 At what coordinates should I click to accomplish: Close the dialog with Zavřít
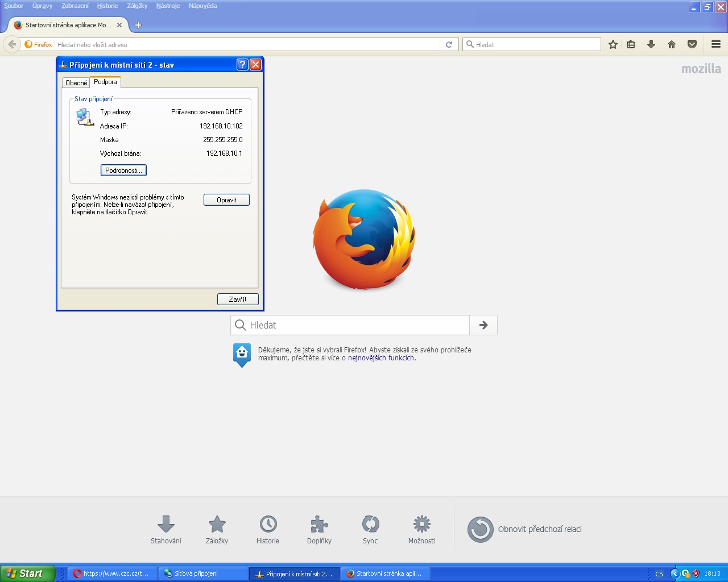click(x=238, y=300)
